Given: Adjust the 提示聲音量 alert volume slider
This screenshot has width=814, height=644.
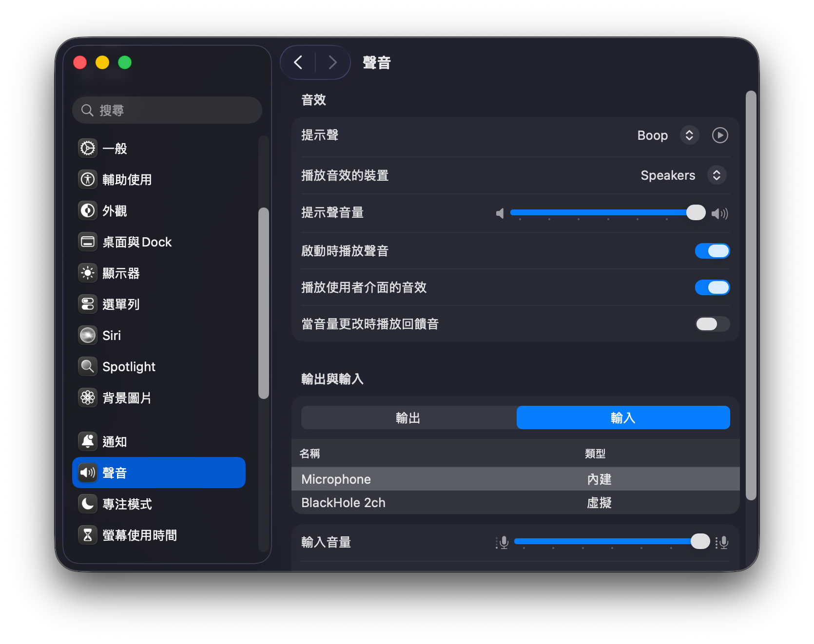Looking at the screenshot, I should (x=608, y=212).
